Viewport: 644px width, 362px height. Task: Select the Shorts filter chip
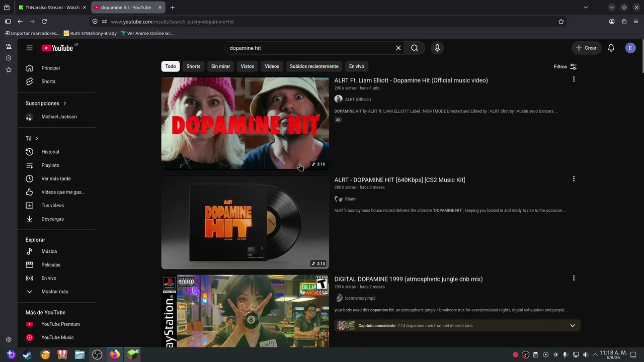coord(193,66)
